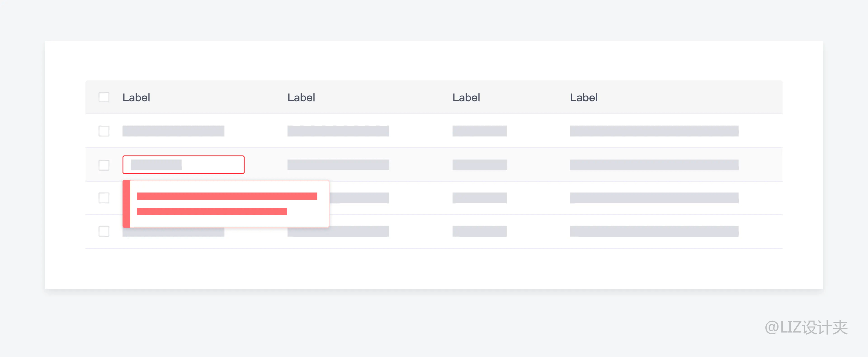This screenshot has height=357, width=868.
Task: Select the third row's third column cell
Action: point(479,198)
